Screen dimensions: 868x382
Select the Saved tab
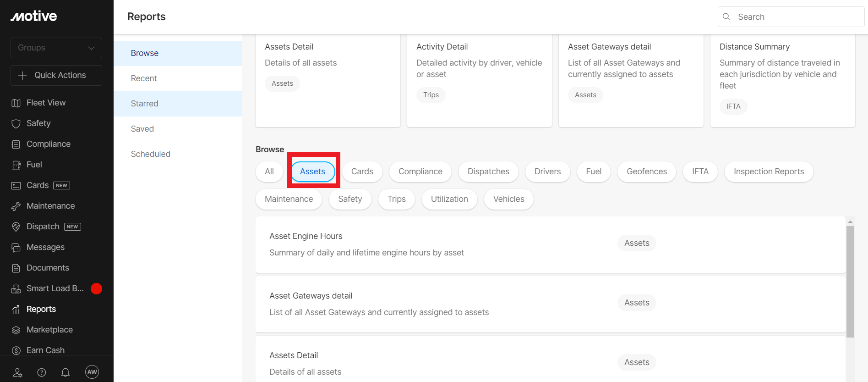178,129
